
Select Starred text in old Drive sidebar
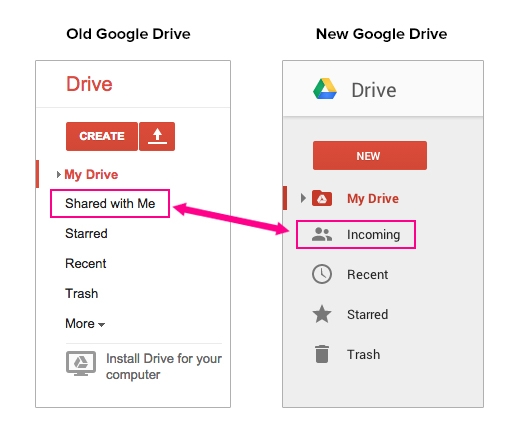click(86, 233)
